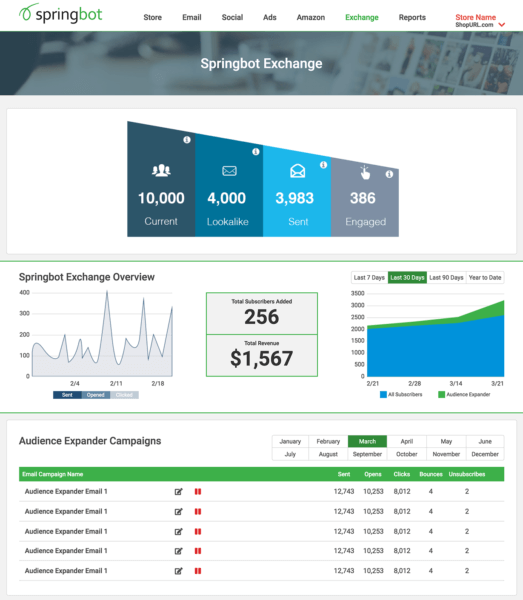Sort by the Clicks column header

click(x=402, y=474)
